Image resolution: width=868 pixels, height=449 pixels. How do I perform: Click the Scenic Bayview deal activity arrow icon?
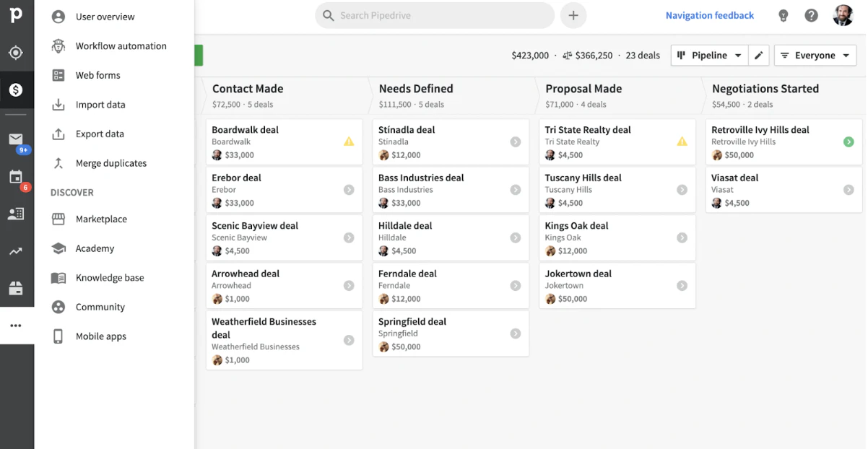[x=349, y=237]
